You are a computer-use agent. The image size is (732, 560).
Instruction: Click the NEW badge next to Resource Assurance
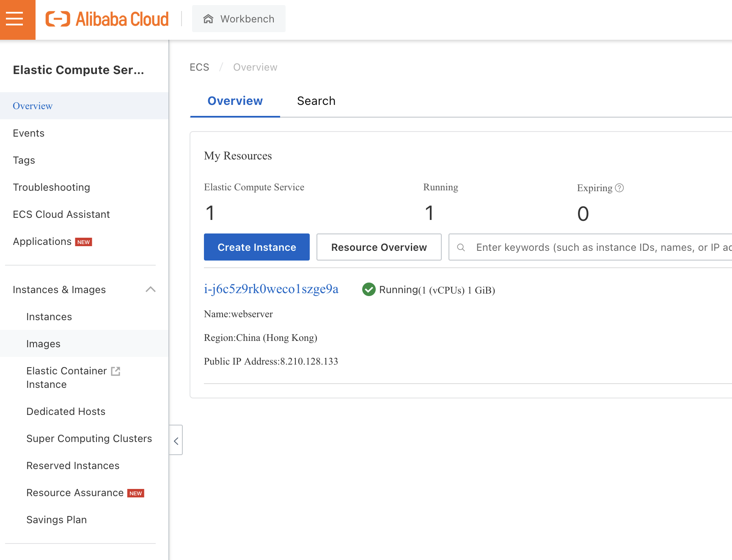[x=136, y=493]
